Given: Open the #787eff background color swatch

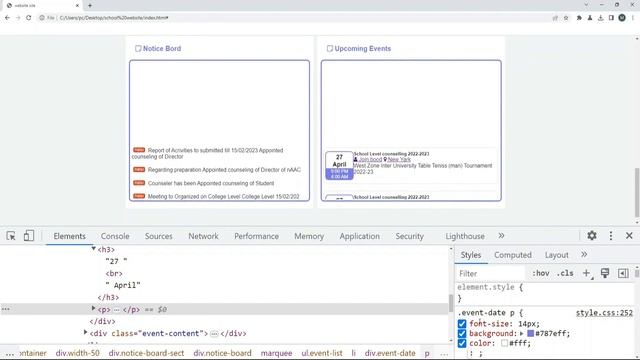Looking at the screenshot, I should point(530,333).
